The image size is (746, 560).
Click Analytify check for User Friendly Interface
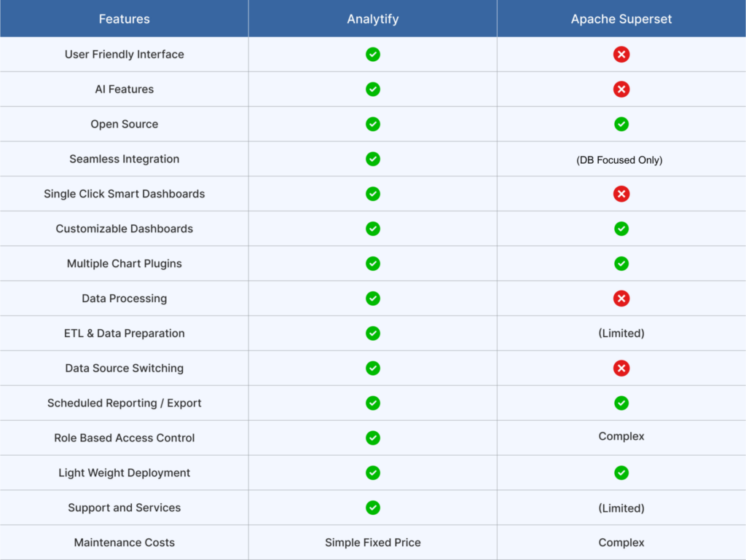click(372, 54)
